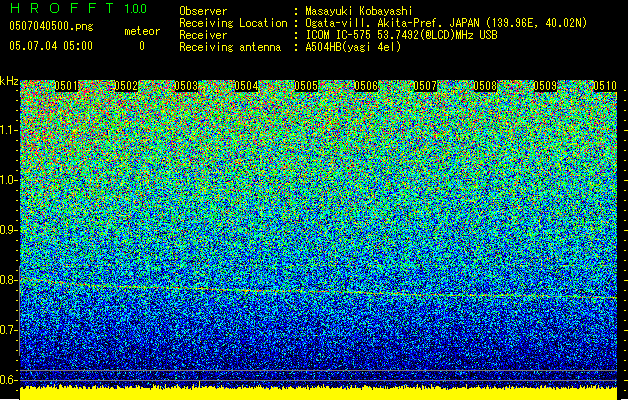Select the 0501 time marker
This screenshot has height=400, width=629.
[x=67, y=86]
